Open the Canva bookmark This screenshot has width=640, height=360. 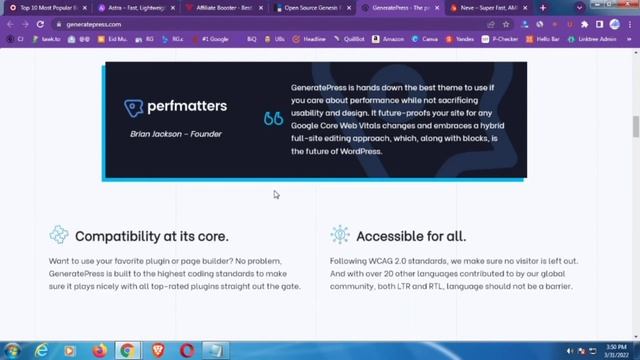pyautogui.click(x=425, y=39)
